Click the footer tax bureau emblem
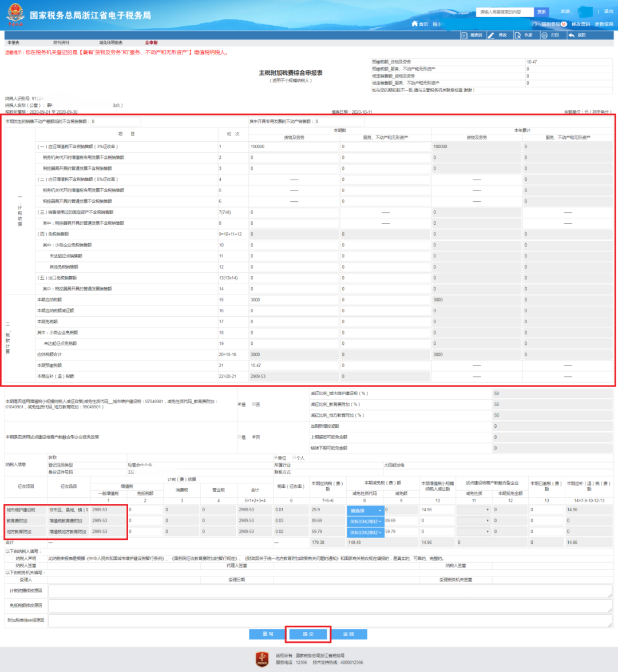The height and width of the screenshot is (672, 618). pos(263,659)
